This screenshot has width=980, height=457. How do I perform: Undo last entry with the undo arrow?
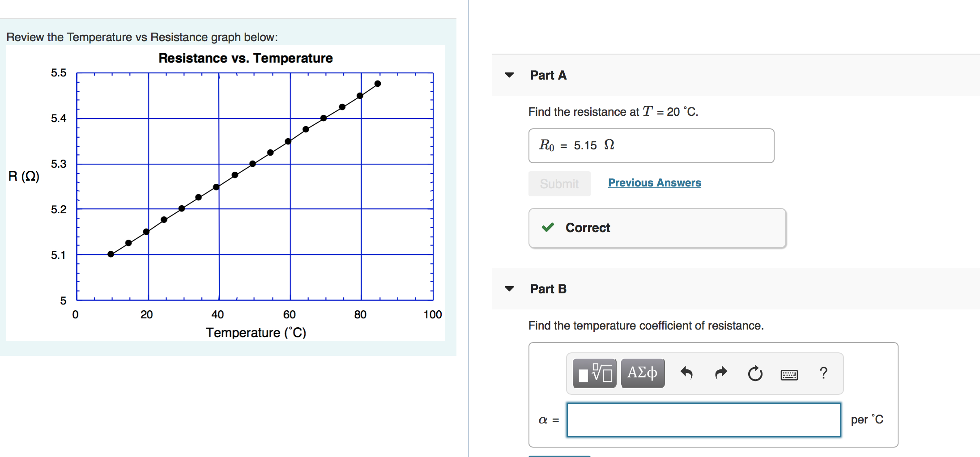tap(687, 373)
